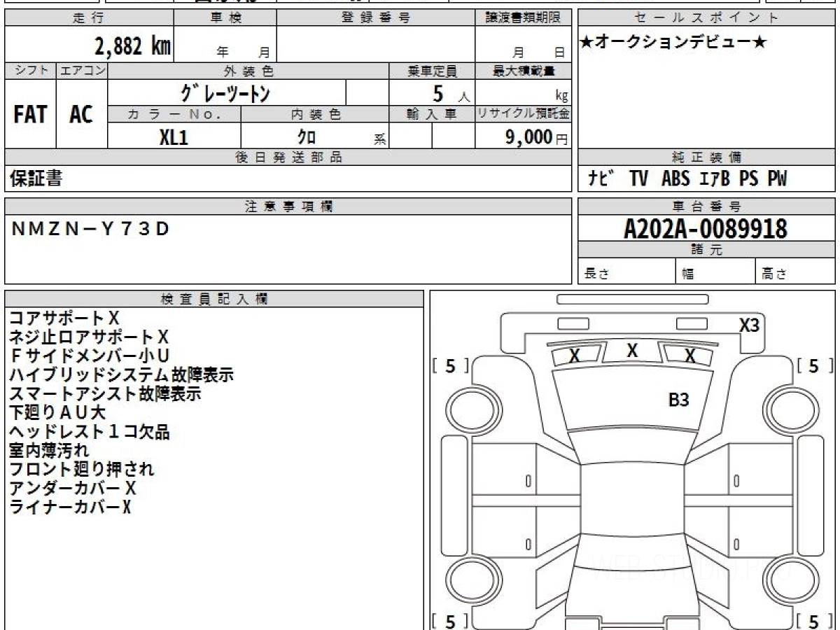
Task: Click the FAT transmission value
Action: (30, 114)
